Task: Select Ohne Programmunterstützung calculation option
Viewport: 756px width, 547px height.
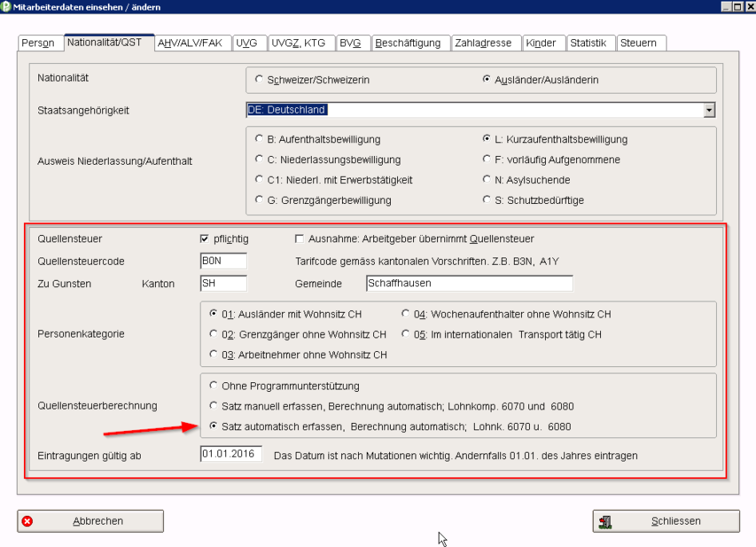Action: 213,386
